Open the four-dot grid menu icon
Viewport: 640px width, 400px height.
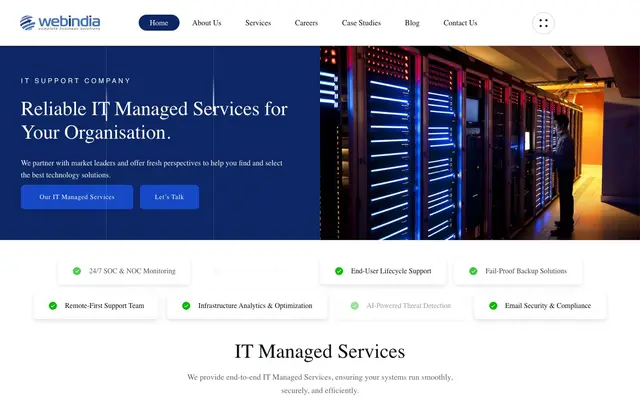coord(543,23)
